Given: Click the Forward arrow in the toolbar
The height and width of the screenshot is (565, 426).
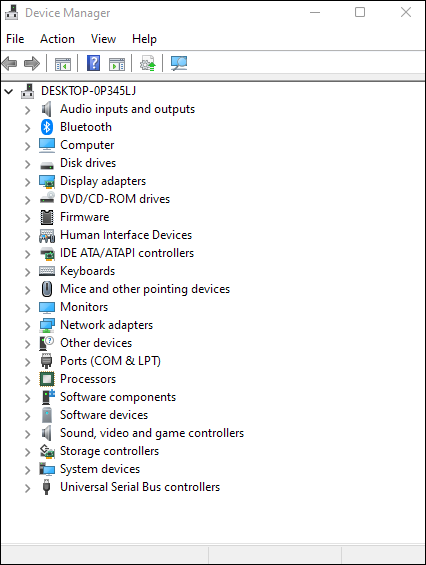Looking at the screenshot, I should pos(32,63).
